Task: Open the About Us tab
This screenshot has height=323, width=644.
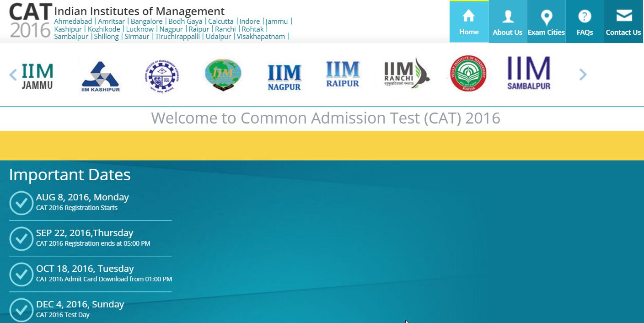Action: coord(508,22)
